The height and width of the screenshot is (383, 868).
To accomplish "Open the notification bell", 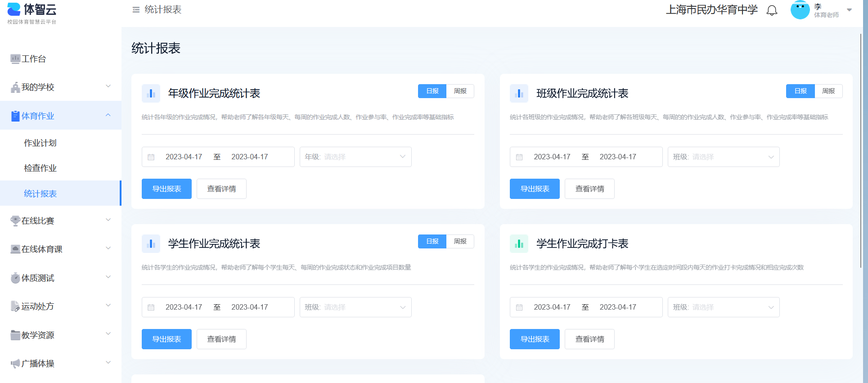I will [x=772, y=10].
